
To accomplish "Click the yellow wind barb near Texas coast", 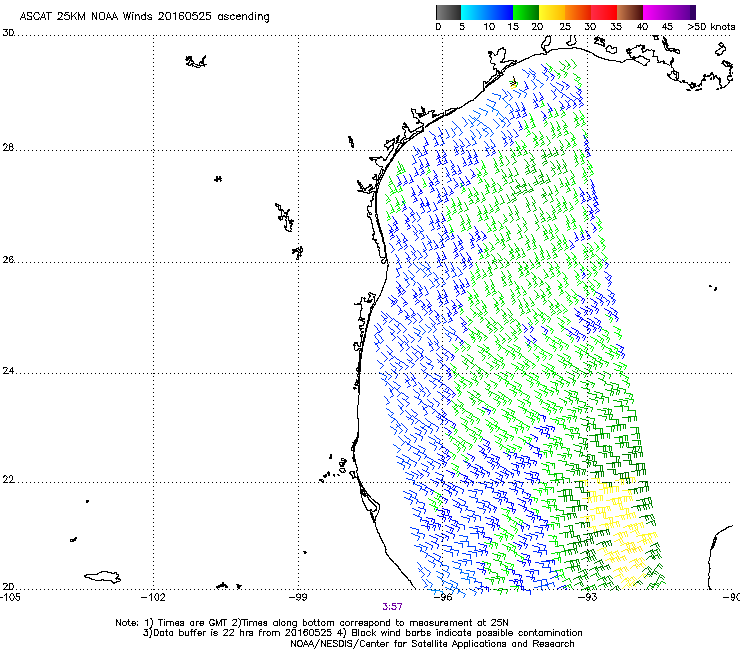I will point(513,84).
